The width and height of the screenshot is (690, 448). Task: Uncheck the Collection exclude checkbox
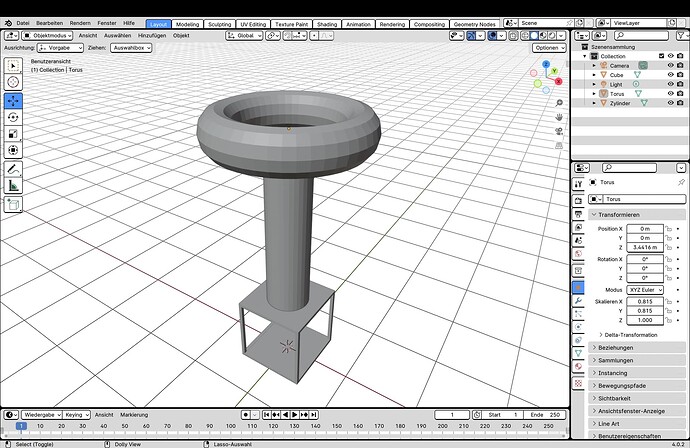tap(661, 56)
